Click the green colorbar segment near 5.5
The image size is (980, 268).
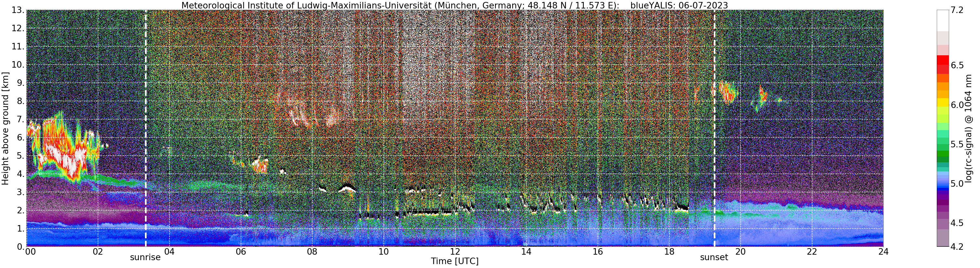point(943,147)
